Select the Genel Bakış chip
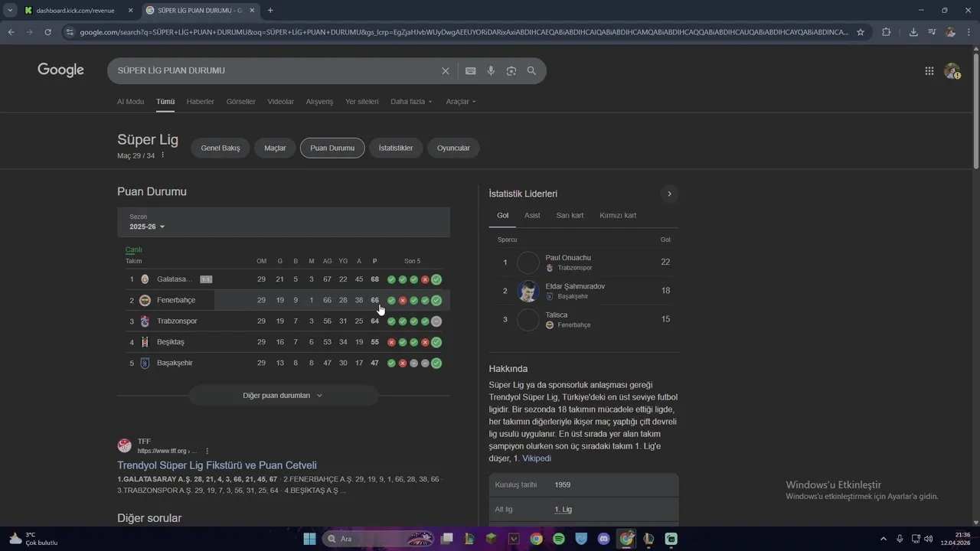Viewport: 980px width, 551px height. [220, 148]
